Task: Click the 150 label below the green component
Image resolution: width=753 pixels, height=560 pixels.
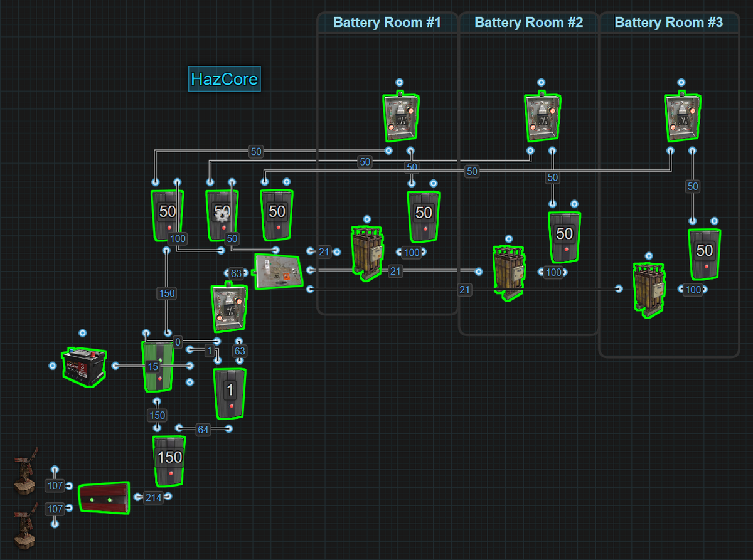Action: 157,415
